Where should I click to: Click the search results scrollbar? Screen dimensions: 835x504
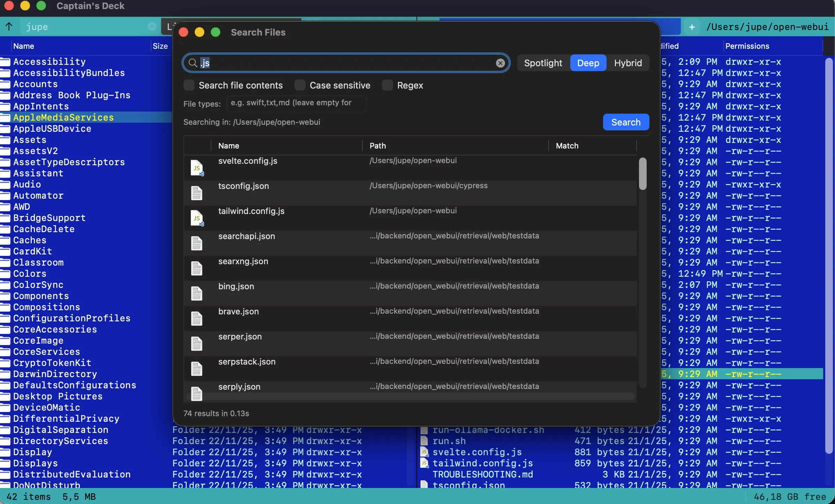pyautogui.click(x=643, y=174)
